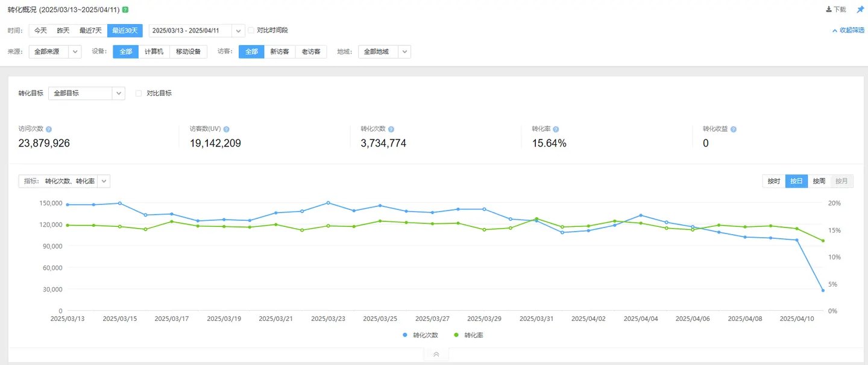The image size is (868, 365).
Task: Select 老访客 visitor filter
Action: coord(311,52)
